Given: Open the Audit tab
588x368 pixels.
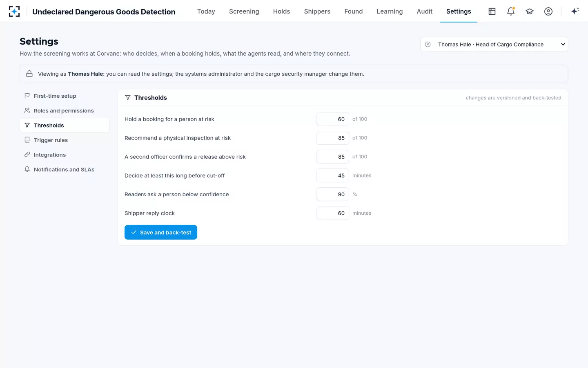Looking at the screenshot, I should (x=424, y=11).
